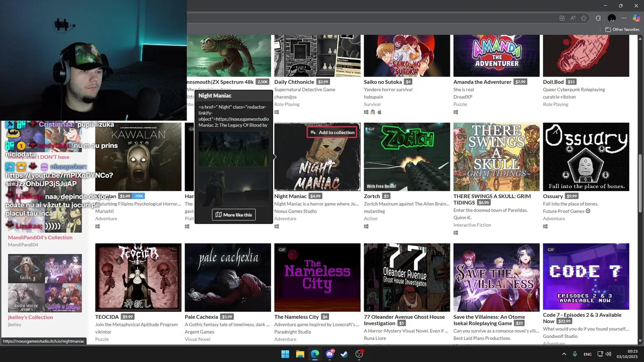Open Read aloud from the address bar
This screenshot has width=644, height=362.
[x=573, y=18]
